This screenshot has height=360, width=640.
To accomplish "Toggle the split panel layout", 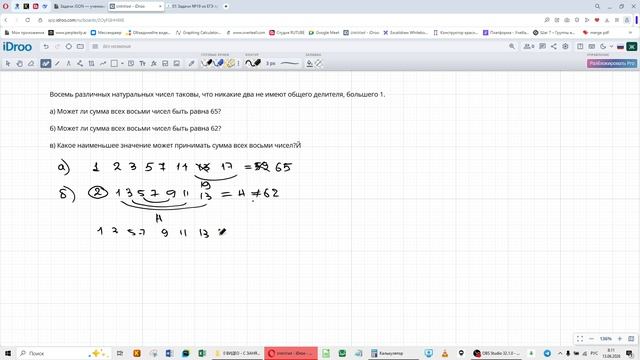I will pos(580,47).
